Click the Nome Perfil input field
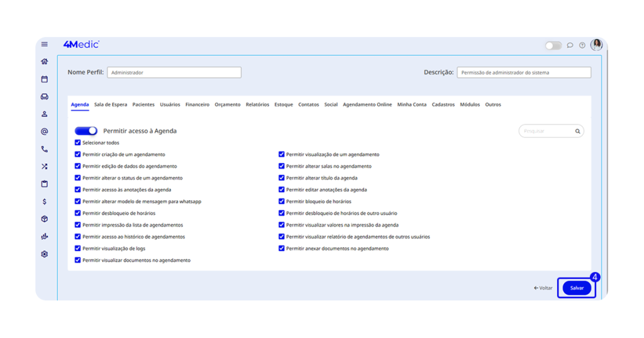The height and width of the screenshot is (338, 644). click(x=174, y=72)
